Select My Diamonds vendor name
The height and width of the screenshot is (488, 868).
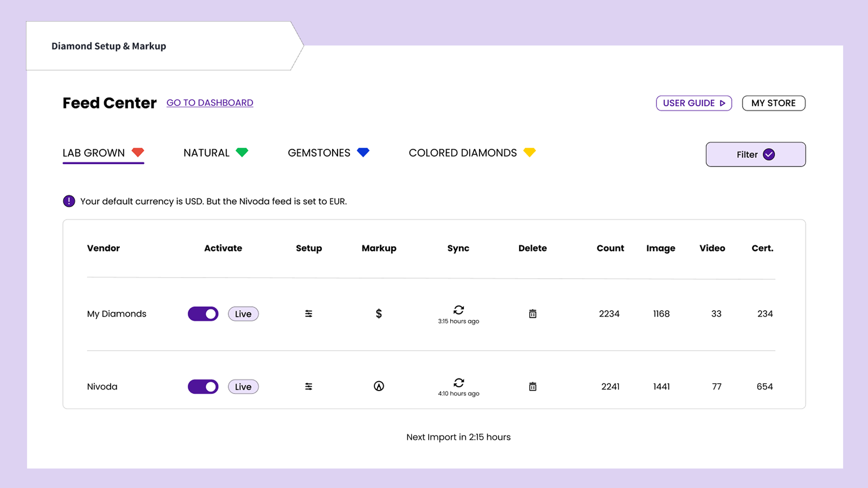[117, 314]
